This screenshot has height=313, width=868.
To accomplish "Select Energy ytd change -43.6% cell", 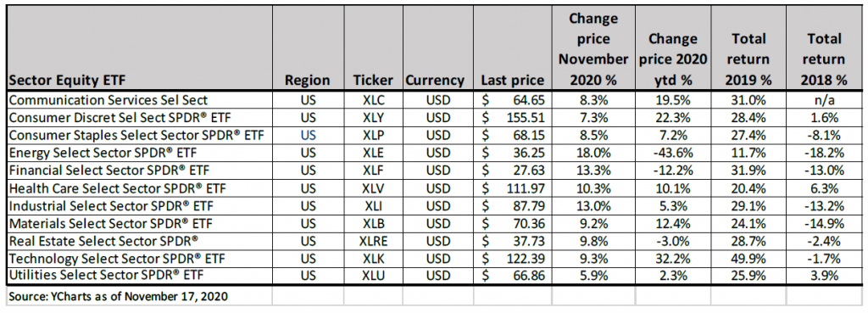I will click(670, 152).
